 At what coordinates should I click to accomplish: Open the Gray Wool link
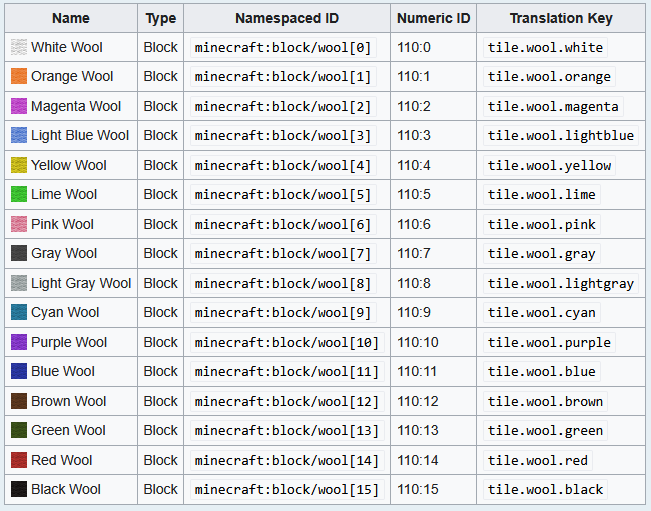pyautogui.click(x=64, y=253)
